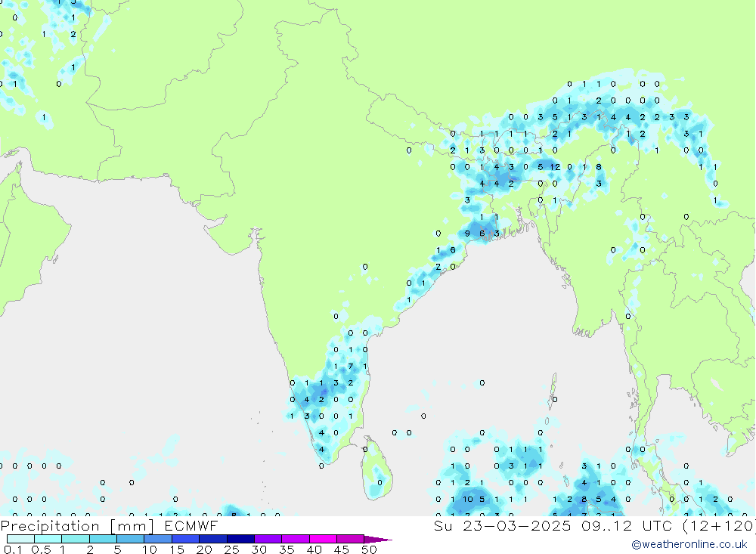Click the legend tick label '0.1'
Image resolution: width=756 pixels, height=554 pixels.
click(13, 549)
